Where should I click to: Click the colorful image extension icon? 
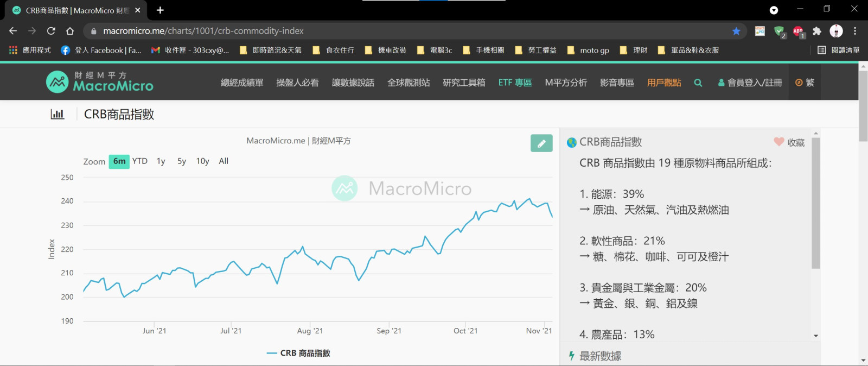tap(760, 31)
